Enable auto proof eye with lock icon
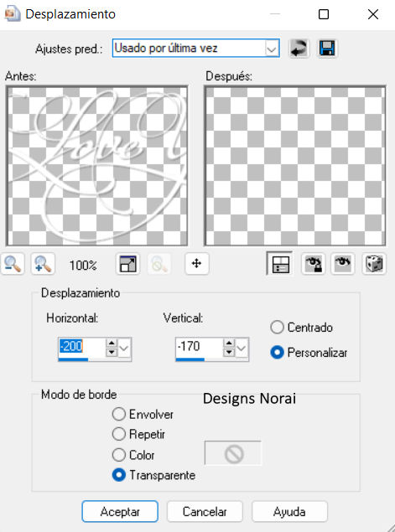 313,264
